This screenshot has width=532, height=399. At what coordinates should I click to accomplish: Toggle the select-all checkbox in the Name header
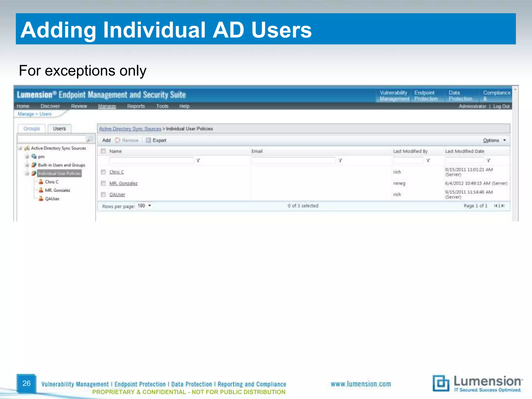(103, 151)
